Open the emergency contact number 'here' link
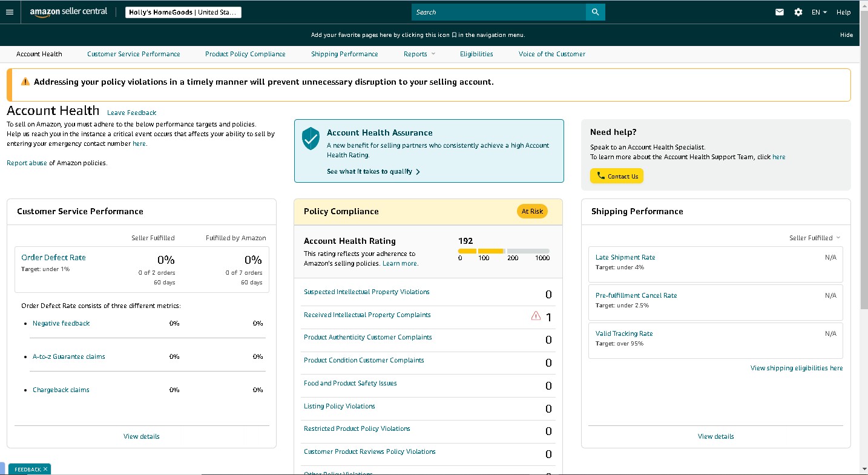The width and height of the screenshot is (868, 475). (x=139, y=143)
